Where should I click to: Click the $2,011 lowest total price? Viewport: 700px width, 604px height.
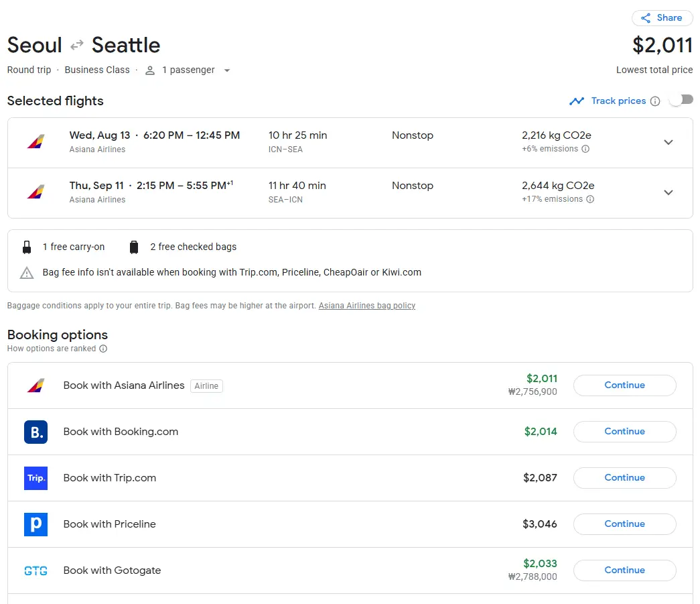point(662,45)
